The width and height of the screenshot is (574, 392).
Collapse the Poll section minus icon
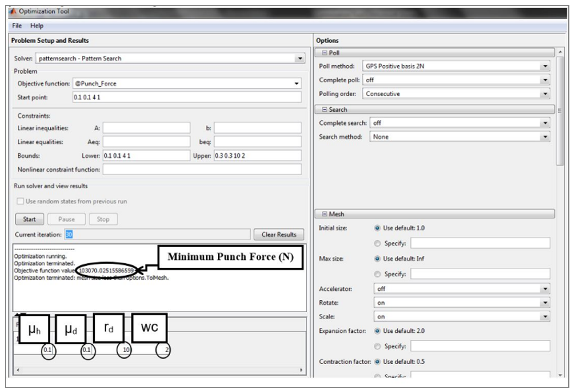(x=325, y=53)
